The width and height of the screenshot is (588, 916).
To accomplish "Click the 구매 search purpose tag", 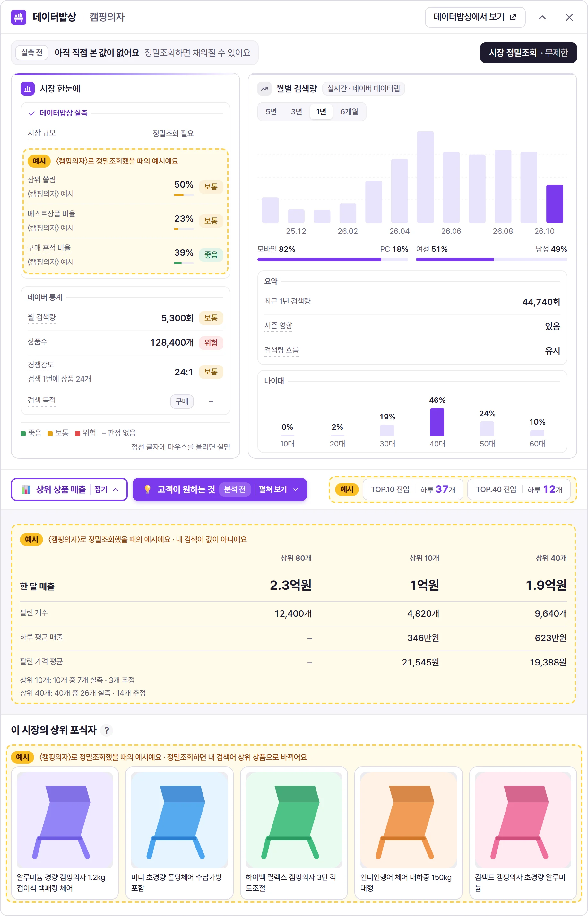I will tap(182, 401).
